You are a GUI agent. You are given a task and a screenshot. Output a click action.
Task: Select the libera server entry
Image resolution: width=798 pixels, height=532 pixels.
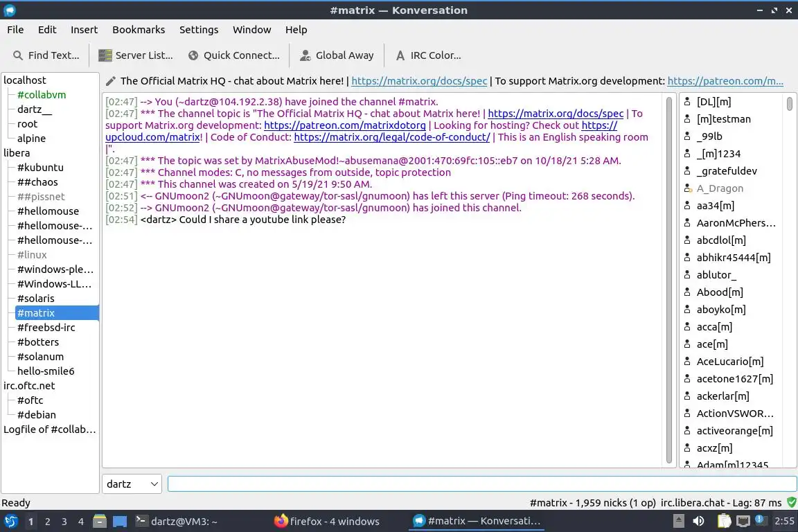tap(17, 152)
